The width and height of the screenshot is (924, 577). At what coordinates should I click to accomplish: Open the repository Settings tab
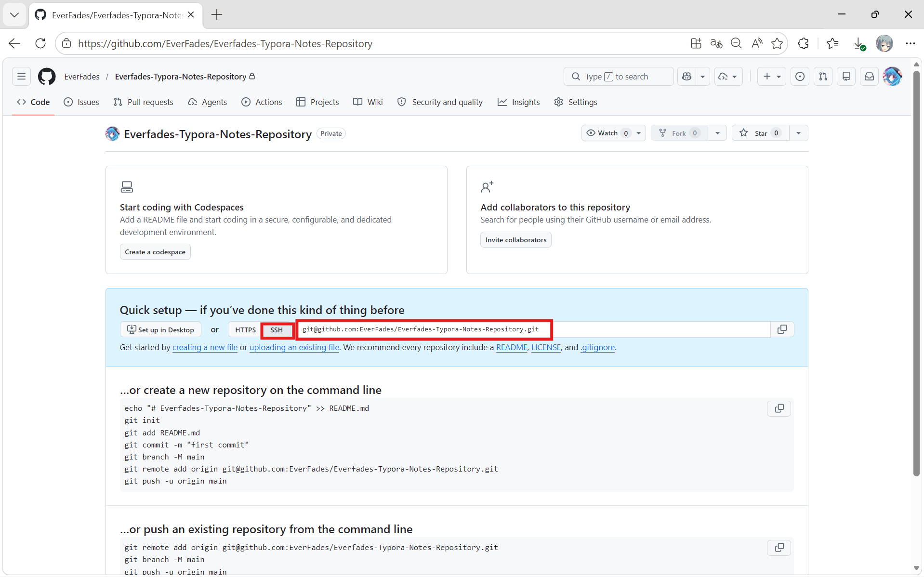pyautogui.click(x=576, y=102)
